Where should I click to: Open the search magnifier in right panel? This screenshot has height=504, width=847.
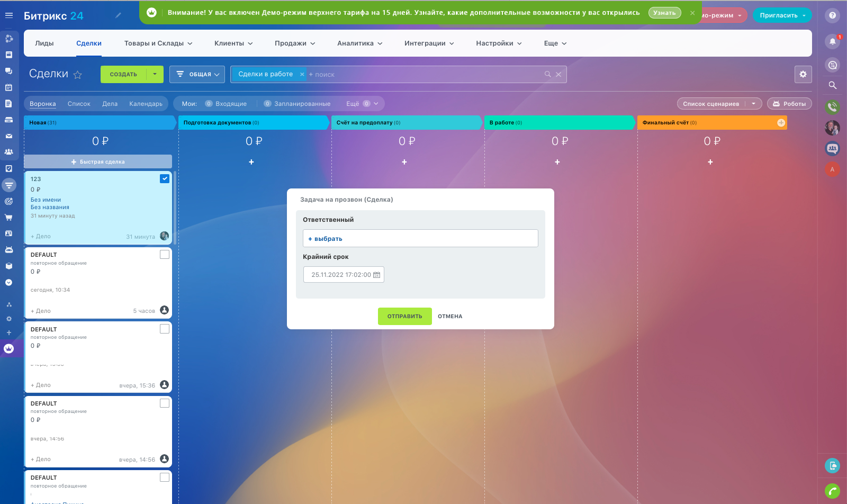click(832, 85)
